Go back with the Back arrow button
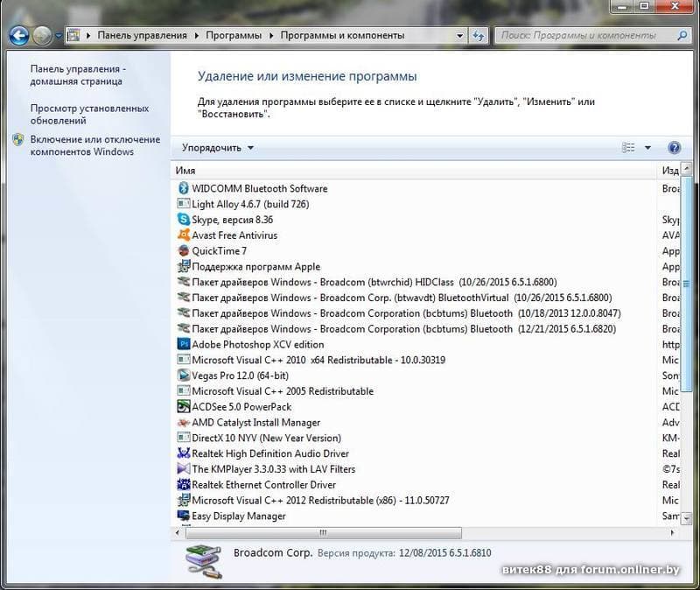Image resolution: width=700 pixels, height=590 pixels. [19, 36]
